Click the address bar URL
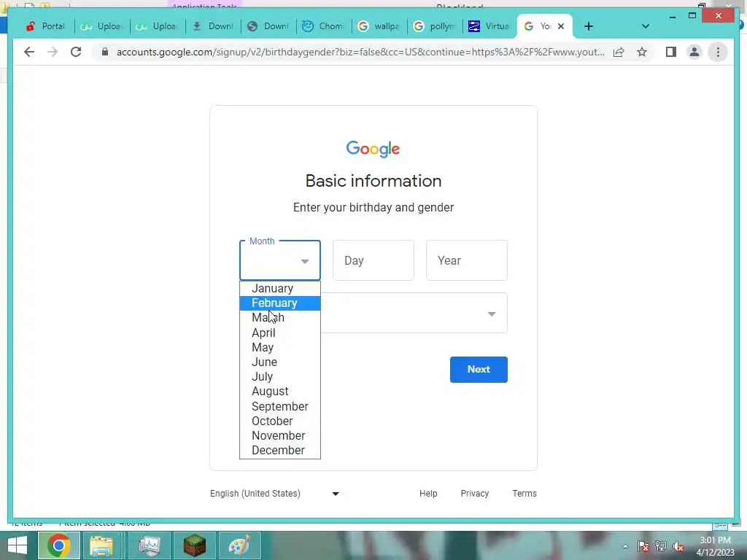The width and height of the screenshot is (747, 560). [360, 52]
